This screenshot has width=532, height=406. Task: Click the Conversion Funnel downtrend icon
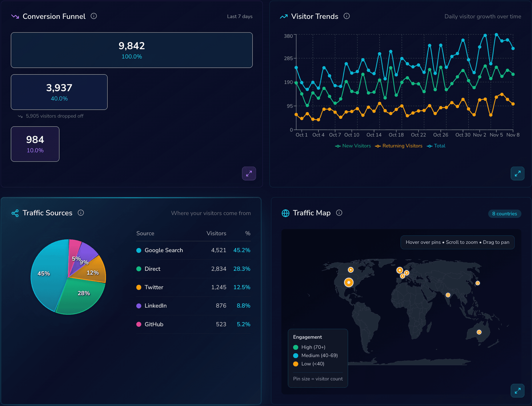[15, 16]
